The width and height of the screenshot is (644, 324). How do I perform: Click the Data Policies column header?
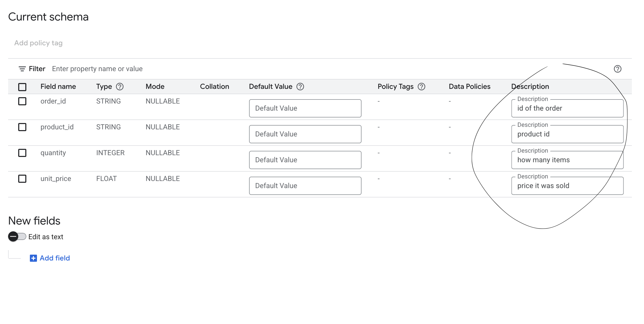[x=470, y=87]
